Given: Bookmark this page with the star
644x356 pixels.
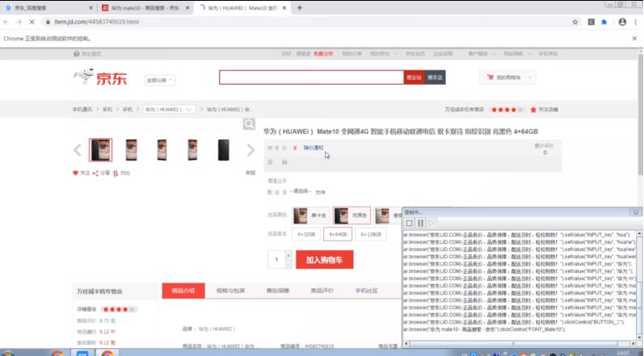Looking at the screenshot, I should 575,22.
